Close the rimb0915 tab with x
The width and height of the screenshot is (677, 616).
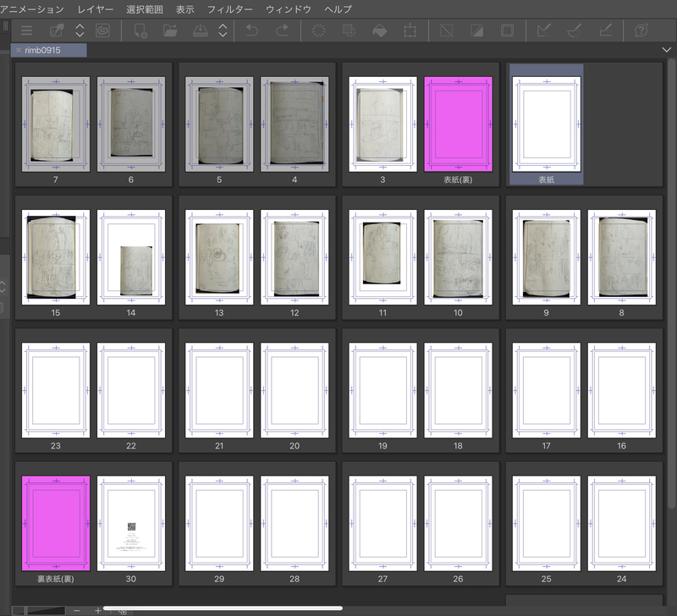pyautogui.click(x=19, y=50)
